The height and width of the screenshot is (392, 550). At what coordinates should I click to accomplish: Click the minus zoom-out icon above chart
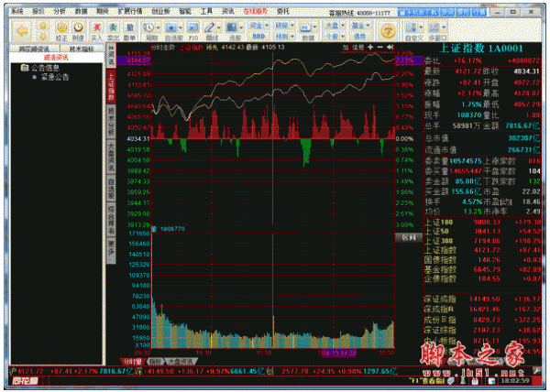(x=380, y=47)
